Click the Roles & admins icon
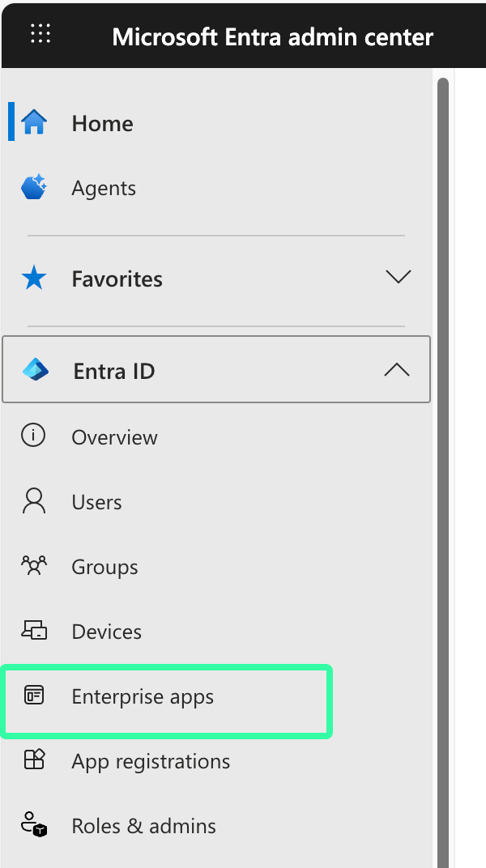The width and height of the screenshot is (486, 868). [34, 825]
